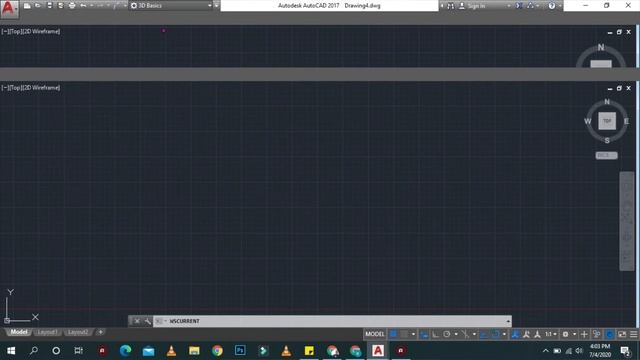The height and width of the screenshot is (360, 640).
Task: Click the search binoculars icon in title bar
Action: (x=451, y=6)
